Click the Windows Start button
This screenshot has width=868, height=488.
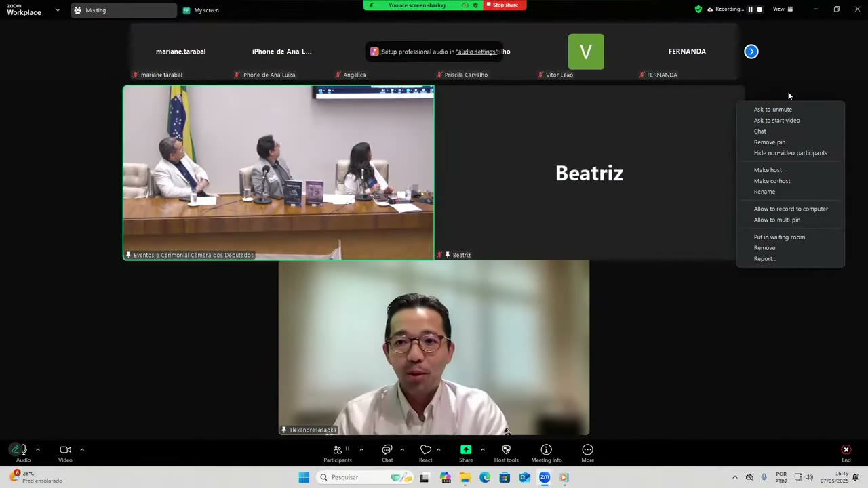tap(304, 477)
